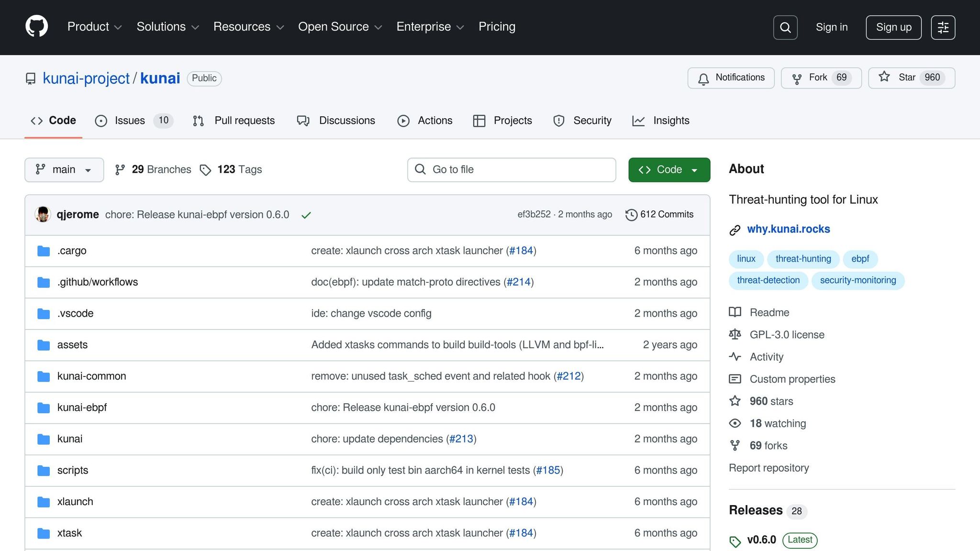
Task: Click the commits history clock icon
Action: (631, 215)
